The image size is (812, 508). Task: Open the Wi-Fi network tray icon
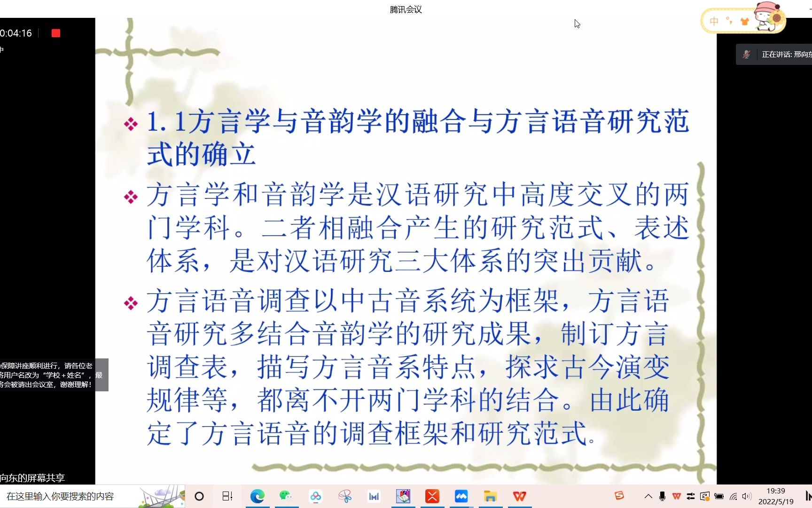[734, 496]
